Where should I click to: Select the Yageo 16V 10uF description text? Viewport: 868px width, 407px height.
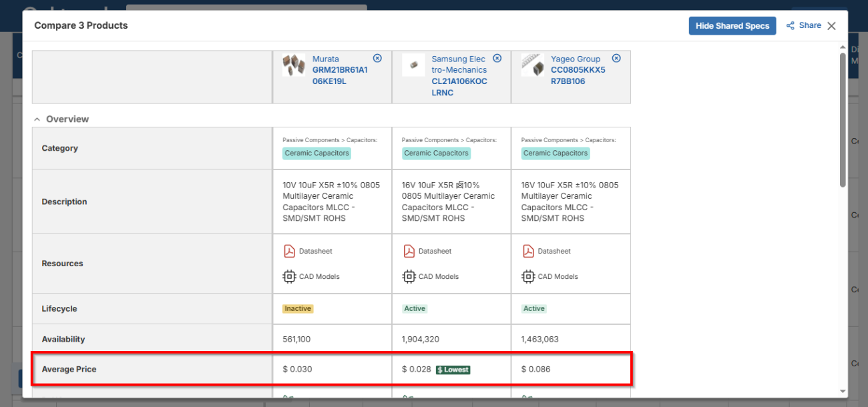coord(570,201)
